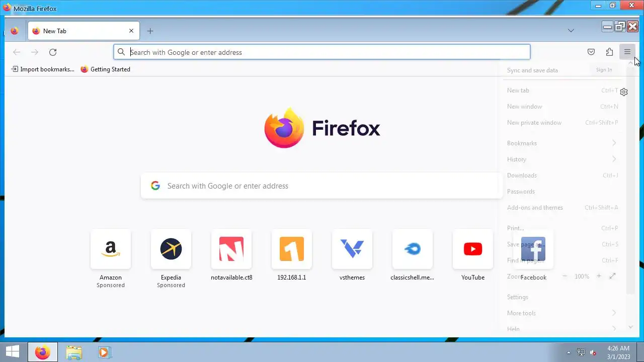The height and width of the screenshot is (362, 644).
Task: Click the network tray icon
Action: pos(581,352)
